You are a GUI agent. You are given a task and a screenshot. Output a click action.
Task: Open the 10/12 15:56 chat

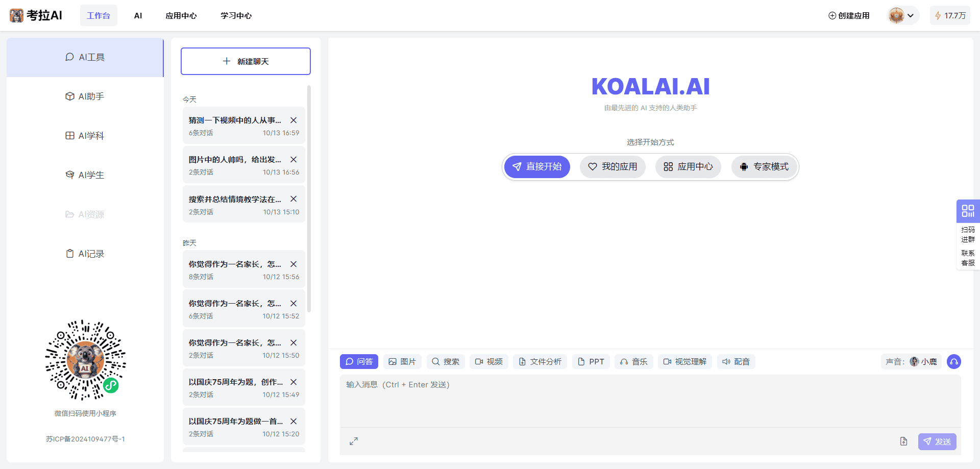(244, 269)
